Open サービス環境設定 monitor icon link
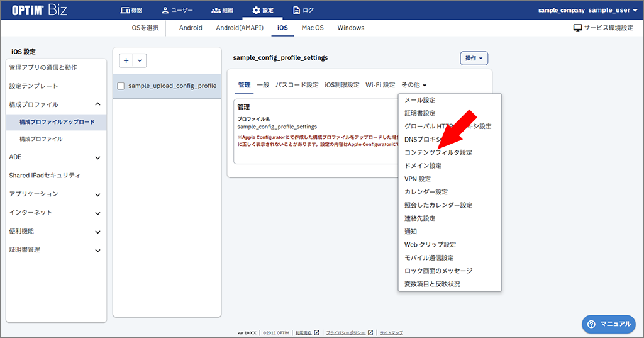Image resolution: width=644 pixels, height=338 pixels. coord(602,28)
